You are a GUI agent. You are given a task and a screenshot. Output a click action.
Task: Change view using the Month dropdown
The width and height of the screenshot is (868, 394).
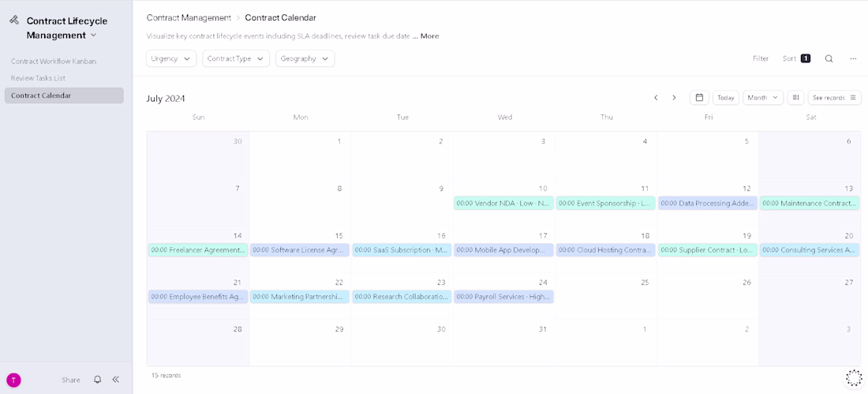763,98
